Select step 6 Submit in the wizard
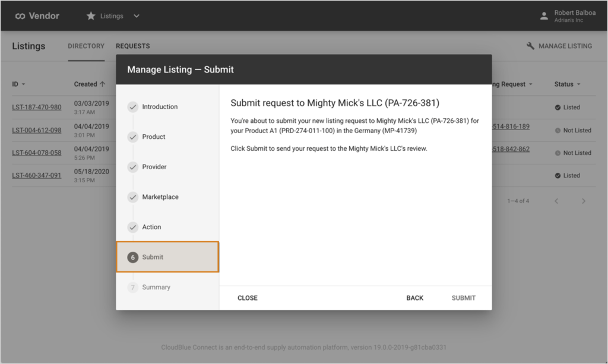 pyautogui.click(x=153, y=257)
